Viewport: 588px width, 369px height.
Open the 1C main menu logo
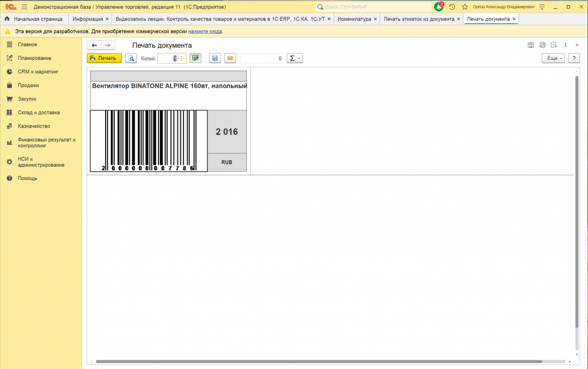(10, 7)
